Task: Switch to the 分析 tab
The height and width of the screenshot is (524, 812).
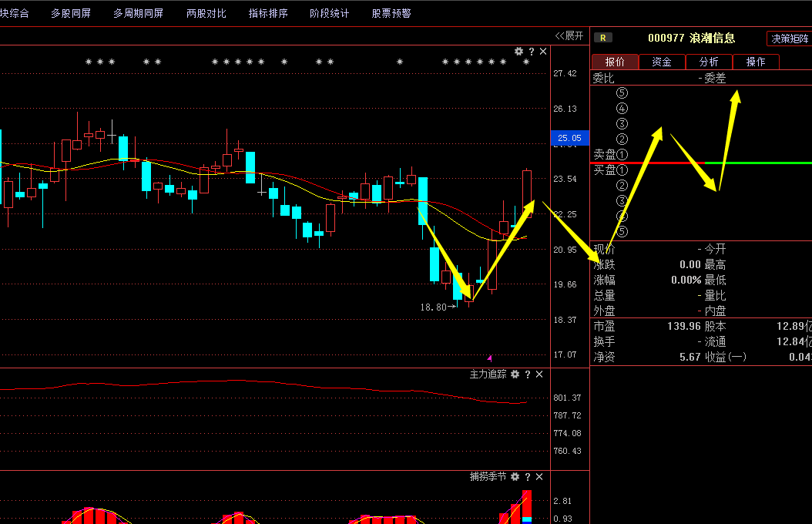Action: (709, 62)
